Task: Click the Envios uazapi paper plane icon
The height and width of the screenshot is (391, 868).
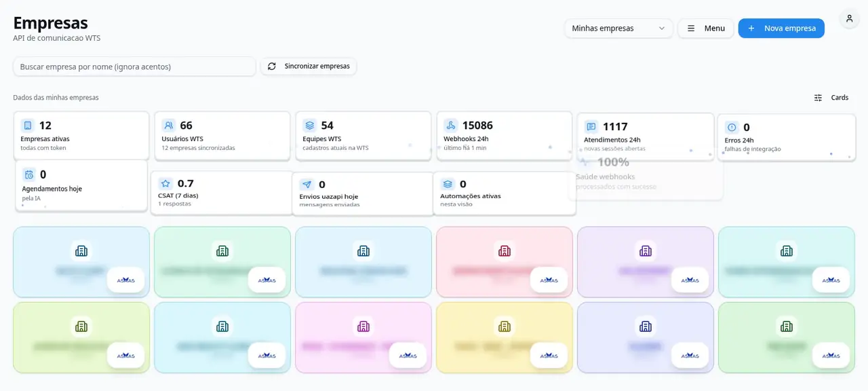Action: click(x=307, y=185)
